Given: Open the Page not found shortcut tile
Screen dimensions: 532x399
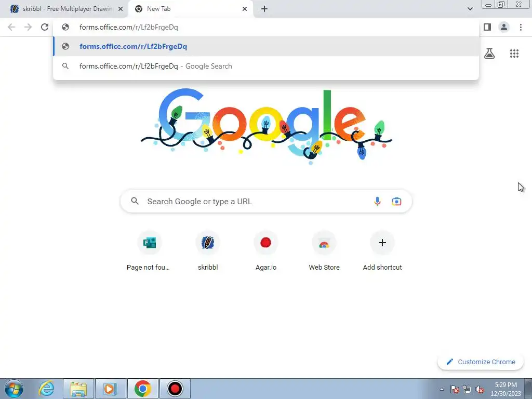Looking at the screenshot, I should pos(149,251).
